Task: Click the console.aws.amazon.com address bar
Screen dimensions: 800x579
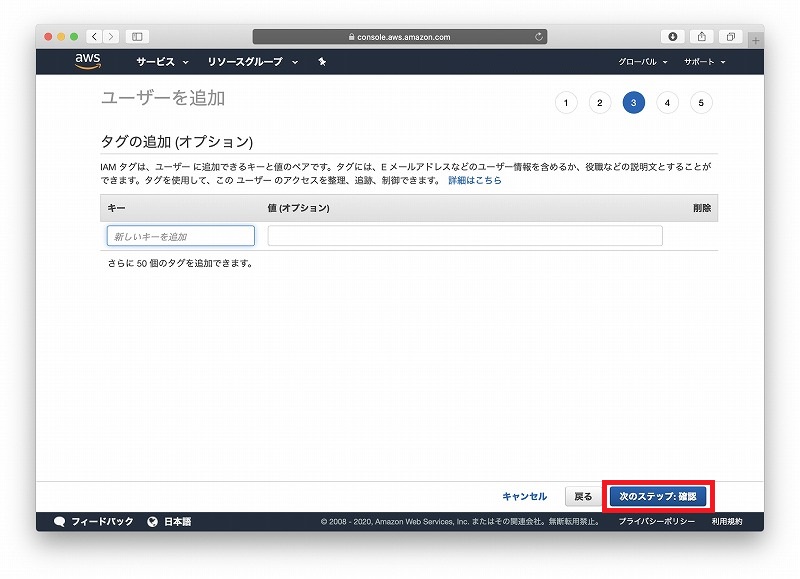Action: (399, 37)
